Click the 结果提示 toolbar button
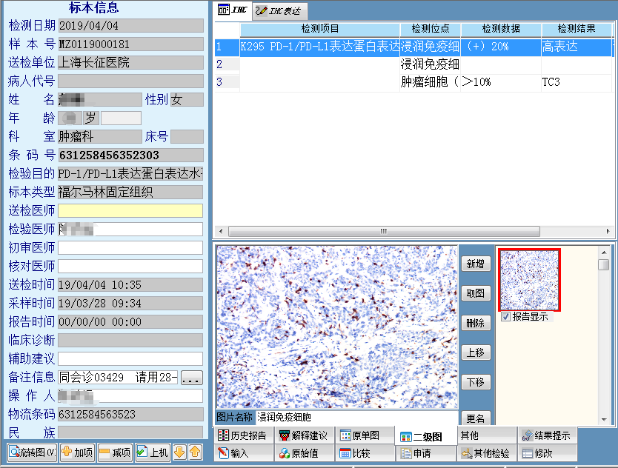This screenshot has height=468, width=618. point(546,437)
